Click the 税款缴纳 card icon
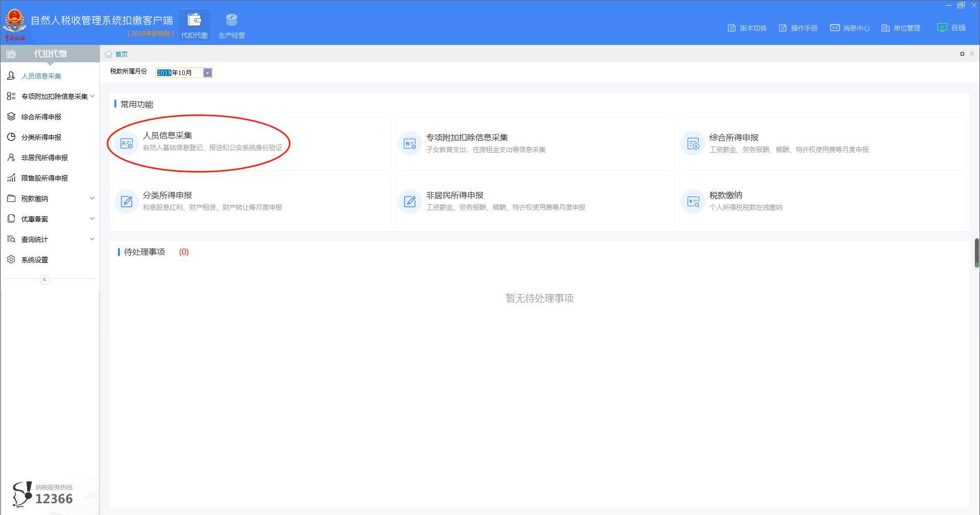 click(693, 202)
